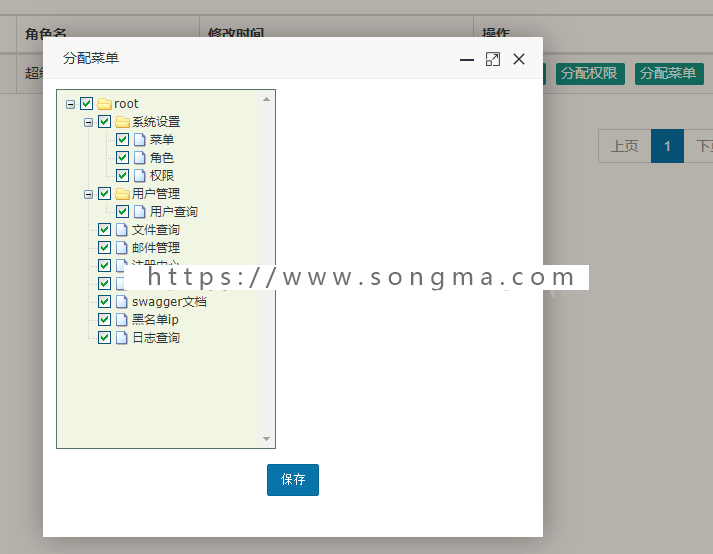Click the tree scrollbar down arrow
The height and width of the screenshot is (554, 713).
(266, 439)
